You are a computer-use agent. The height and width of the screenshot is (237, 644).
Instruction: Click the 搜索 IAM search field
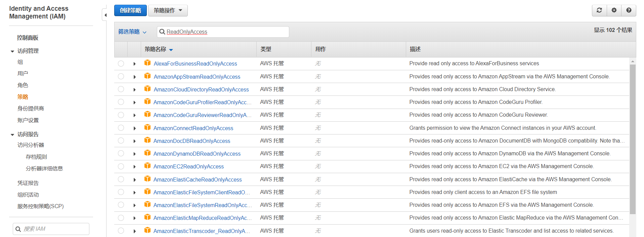54,229
